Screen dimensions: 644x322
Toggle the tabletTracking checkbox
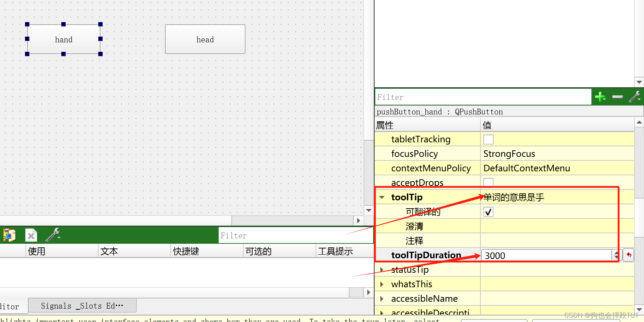pos(488,139)
